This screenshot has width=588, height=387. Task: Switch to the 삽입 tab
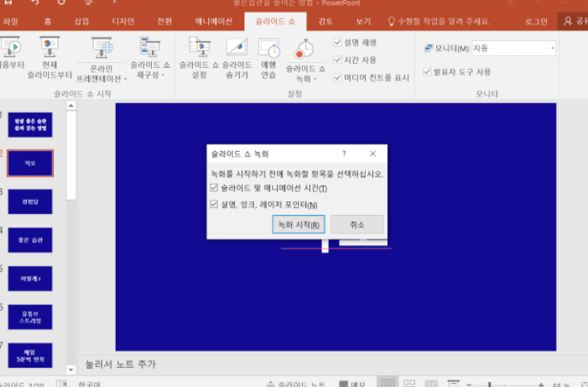tap(81, 21)
